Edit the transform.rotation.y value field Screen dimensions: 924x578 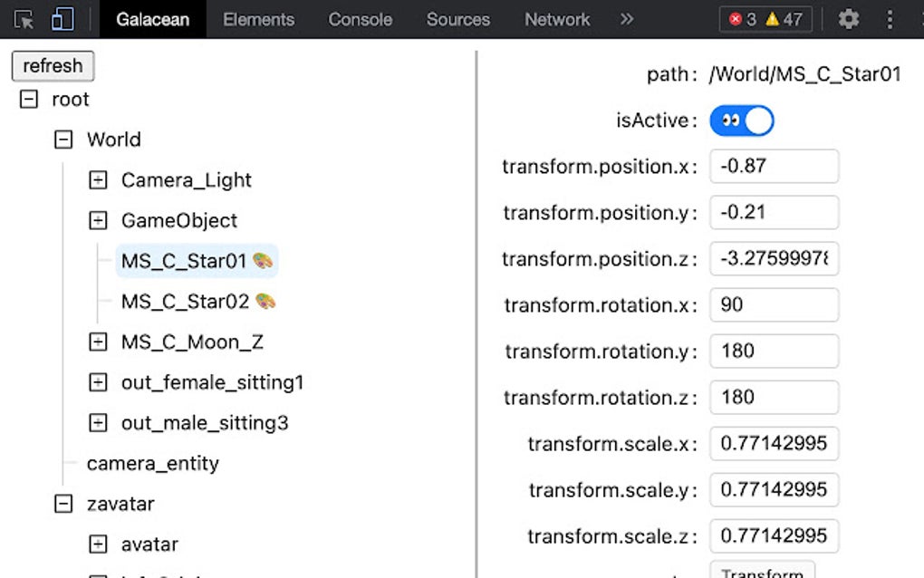point(774,352)
